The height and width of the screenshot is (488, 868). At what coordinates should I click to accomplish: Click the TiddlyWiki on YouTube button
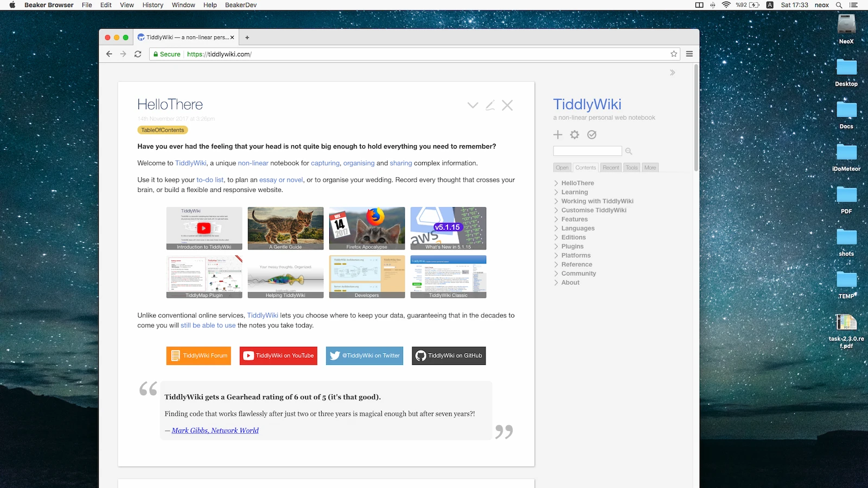[278, 356]
